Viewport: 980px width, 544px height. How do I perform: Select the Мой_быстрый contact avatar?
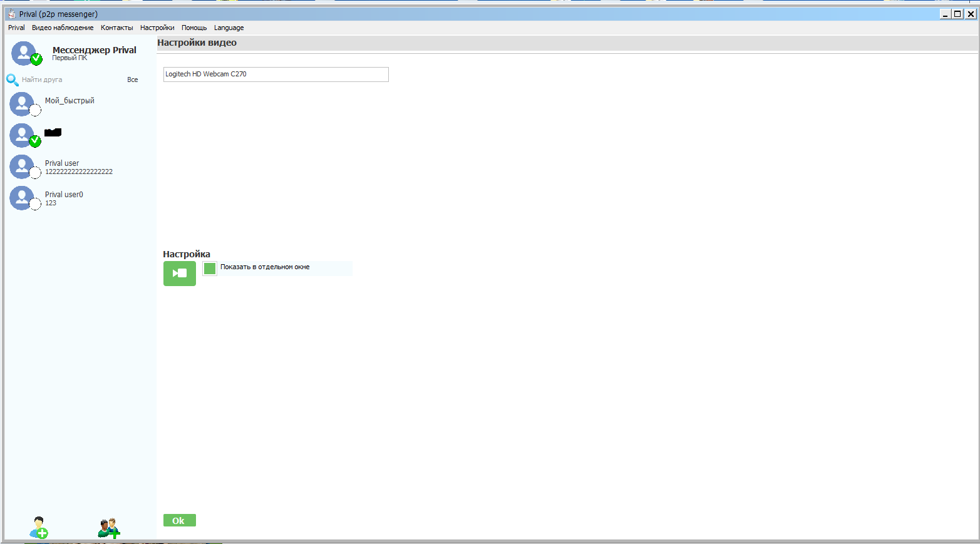23,104
